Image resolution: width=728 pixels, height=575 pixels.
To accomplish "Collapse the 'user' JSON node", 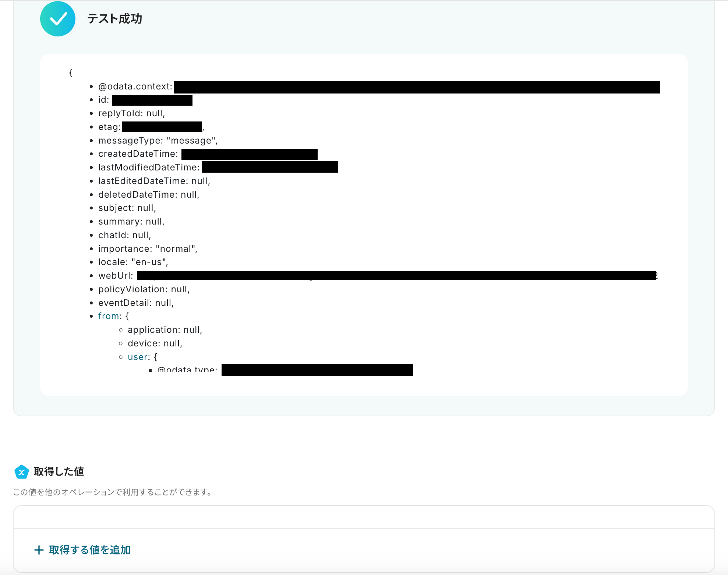I will pyautogui.click(x=138, y=357).
